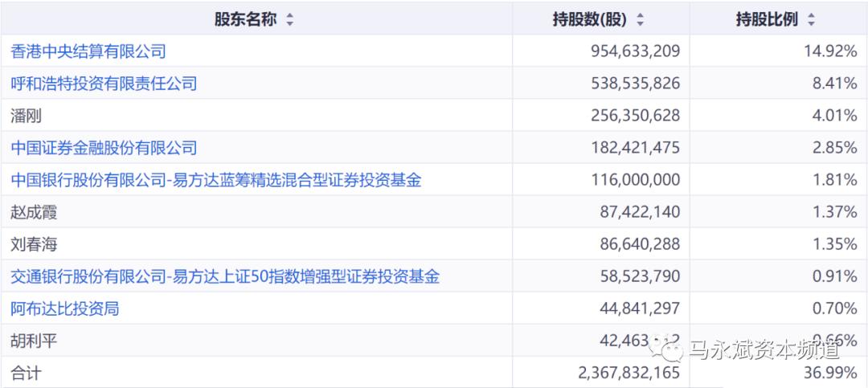
Task: Select the shareholder name 潘刚
Action: pos(26,116)
